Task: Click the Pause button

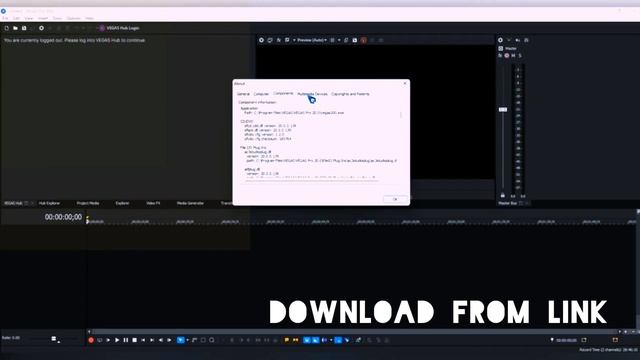Action: click(x=126, y=340)
